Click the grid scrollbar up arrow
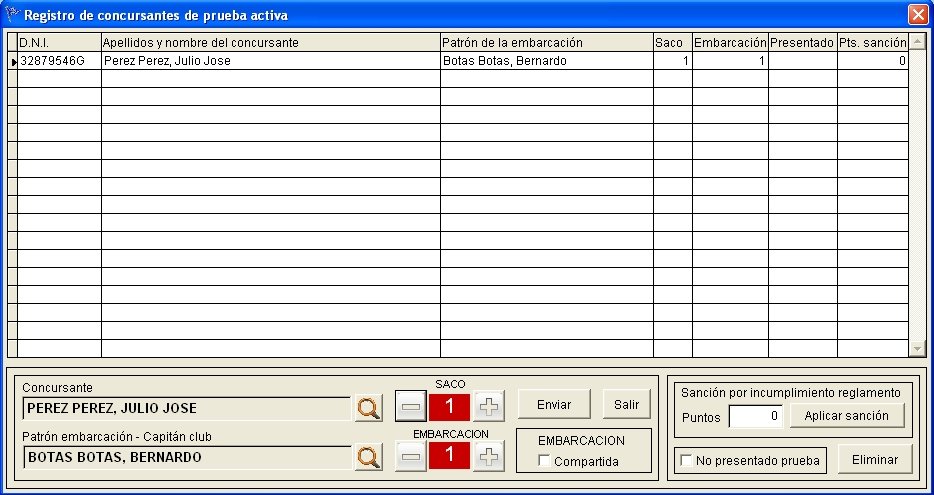 click(917, 42)
